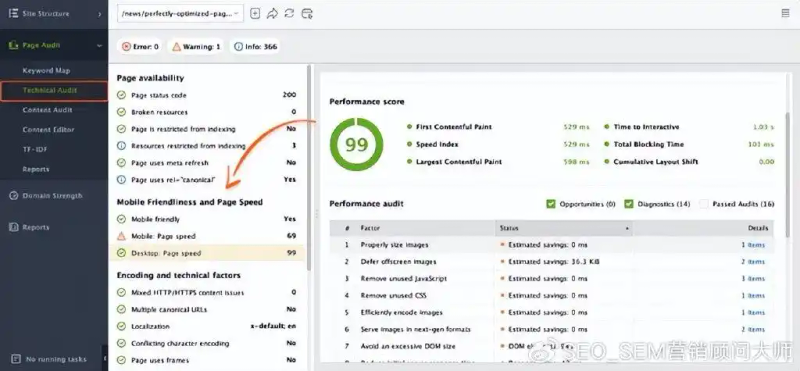Filter by Info: 366 badge
The height and width of the screenshot is (371, 800).
click(x=255, y=46)
